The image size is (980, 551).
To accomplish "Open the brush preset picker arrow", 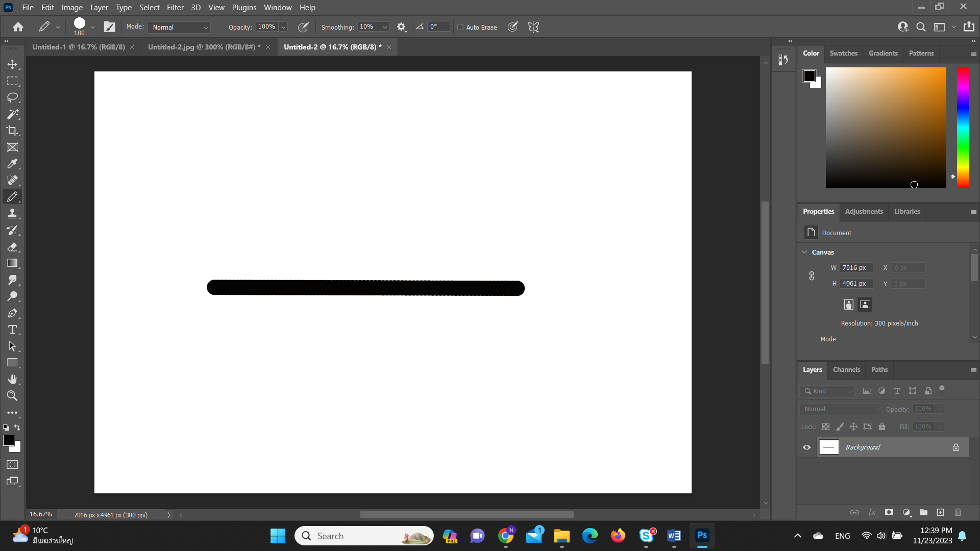I will [93, 27].
